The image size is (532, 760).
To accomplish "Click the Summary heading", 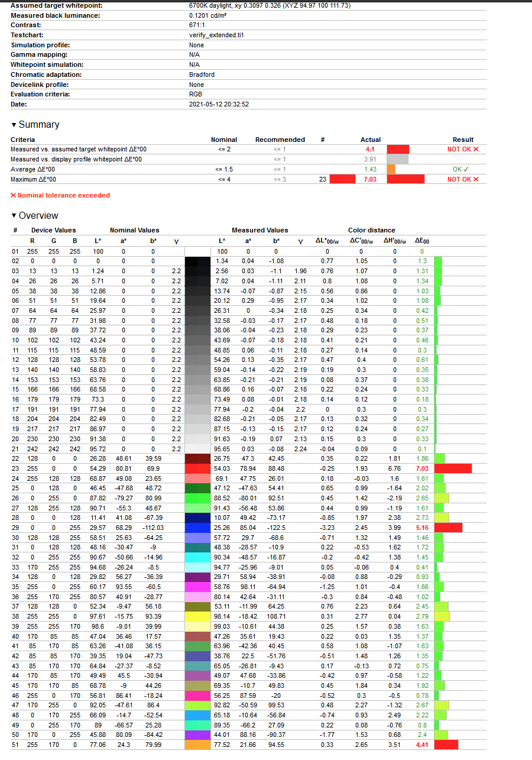I will [39, 125].
